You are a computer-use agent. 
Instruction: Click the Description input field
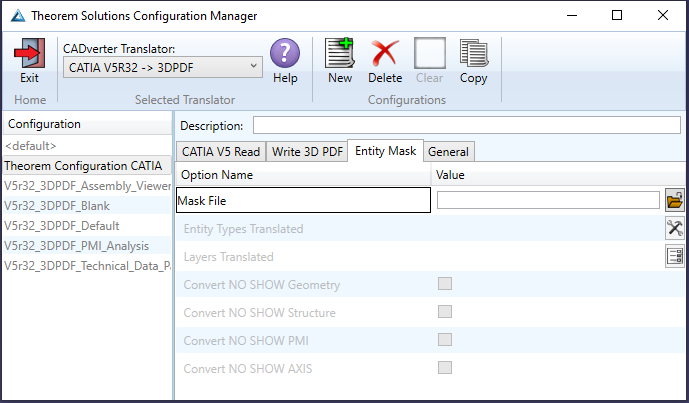click(467, 125)
